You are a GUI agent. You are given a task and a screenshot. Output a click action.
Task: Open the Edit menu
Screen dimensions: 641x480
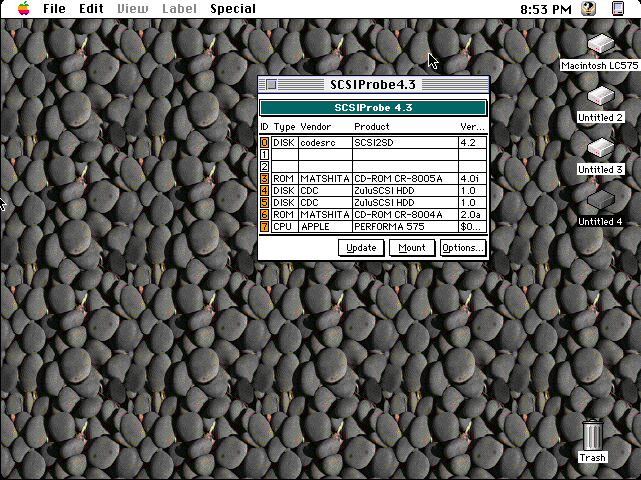click(x=91, y=9)
